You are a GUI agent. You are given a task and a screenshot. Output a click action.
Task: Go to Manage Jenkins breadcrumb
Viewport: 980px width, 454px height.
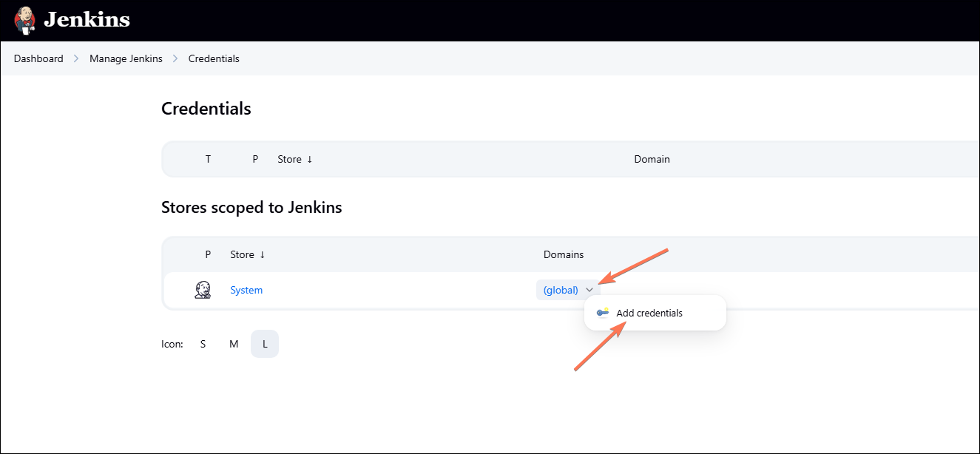click(x=126, y=58)
